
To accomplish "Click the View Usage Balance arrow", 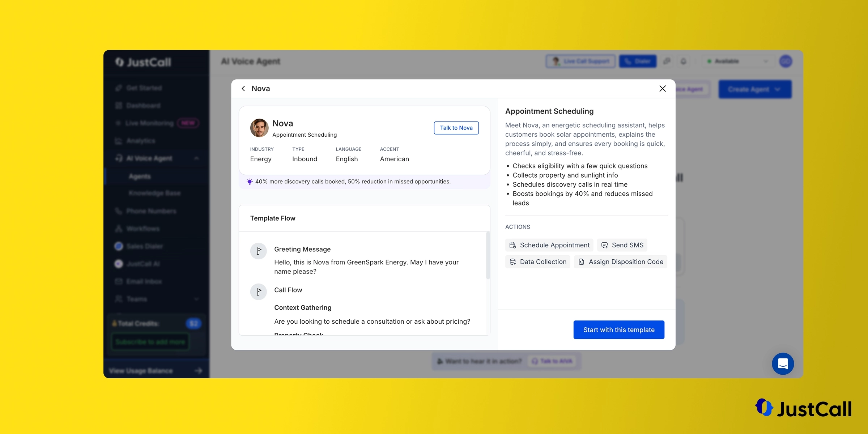I will tap(198, 371).
